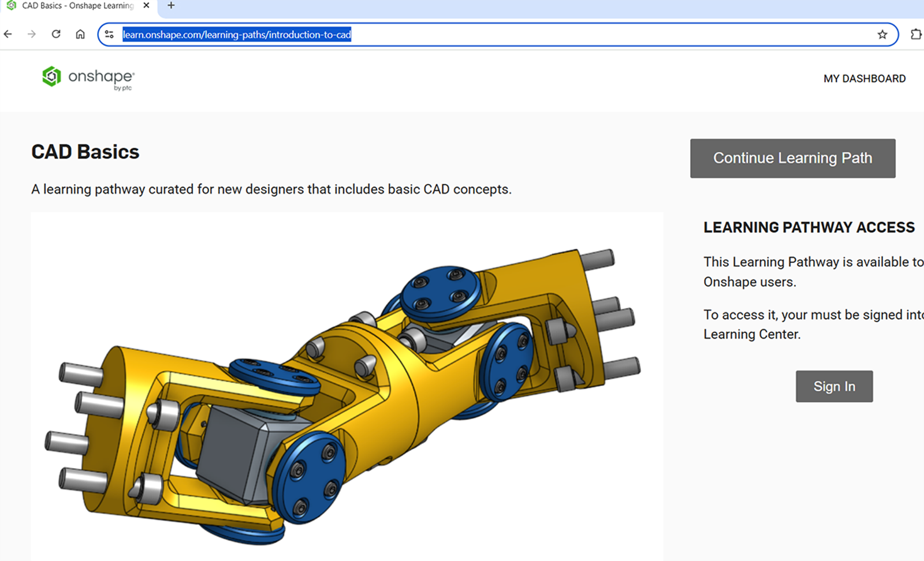
Task: Click the highlighted URL in the address bar
Action: click(237, 35)
